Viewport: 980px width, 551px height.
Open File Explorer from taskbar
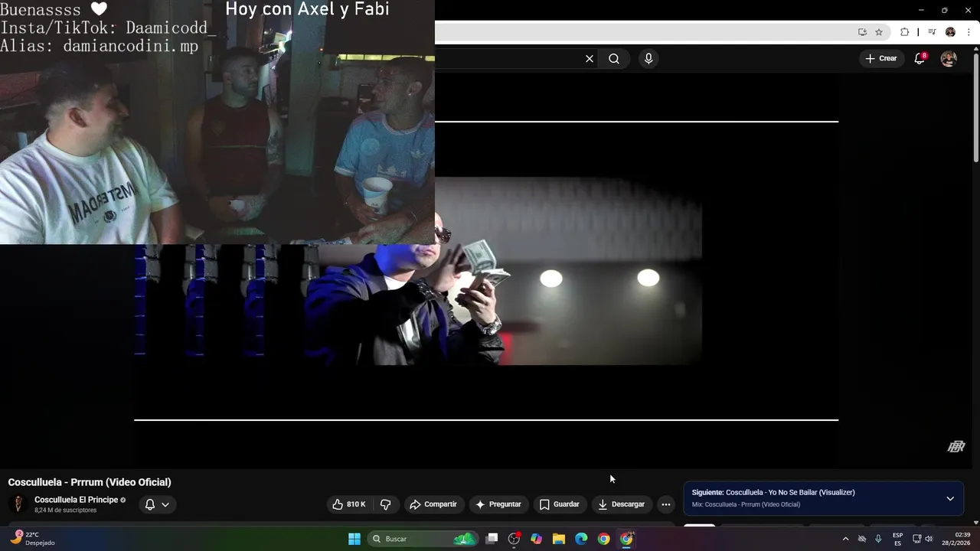tap(559, 539)
